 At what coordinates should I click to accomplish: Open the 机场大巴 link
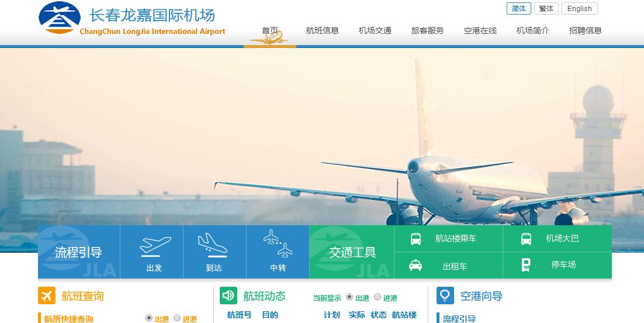562,238
